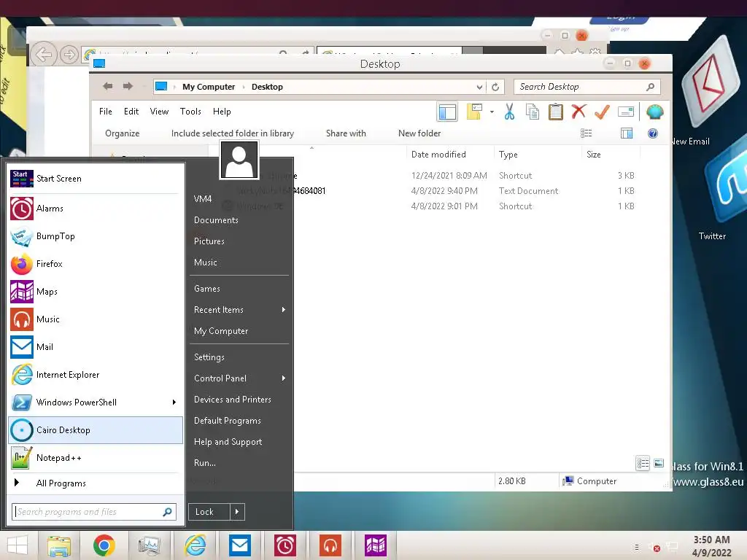Screen dimensions: 747x560
Task: Open Pictures from start menu right pane
Action: [x=209, y=241]
